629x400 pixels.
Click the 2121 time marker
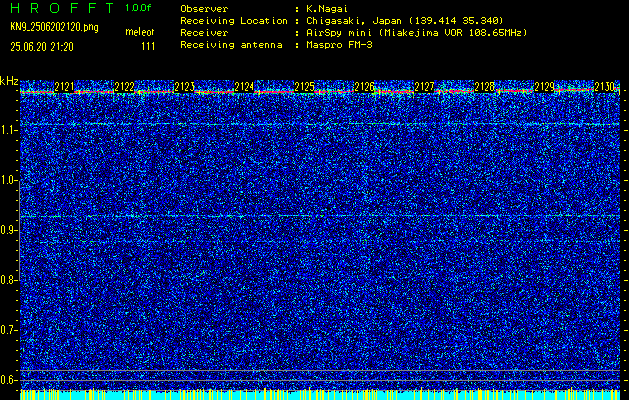tap(64, 87)
